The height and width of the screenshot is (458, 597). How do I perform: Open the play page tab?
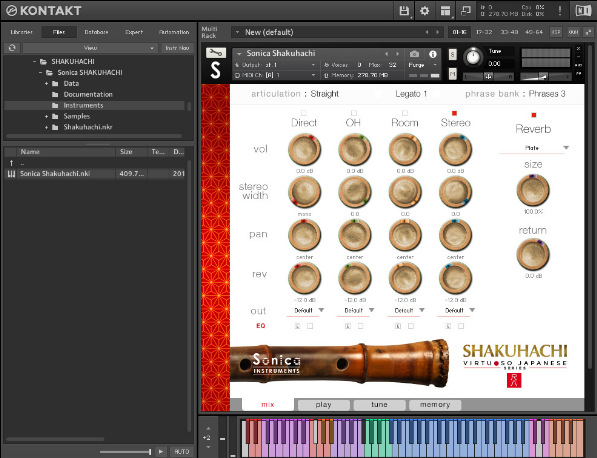click(323, 405)
